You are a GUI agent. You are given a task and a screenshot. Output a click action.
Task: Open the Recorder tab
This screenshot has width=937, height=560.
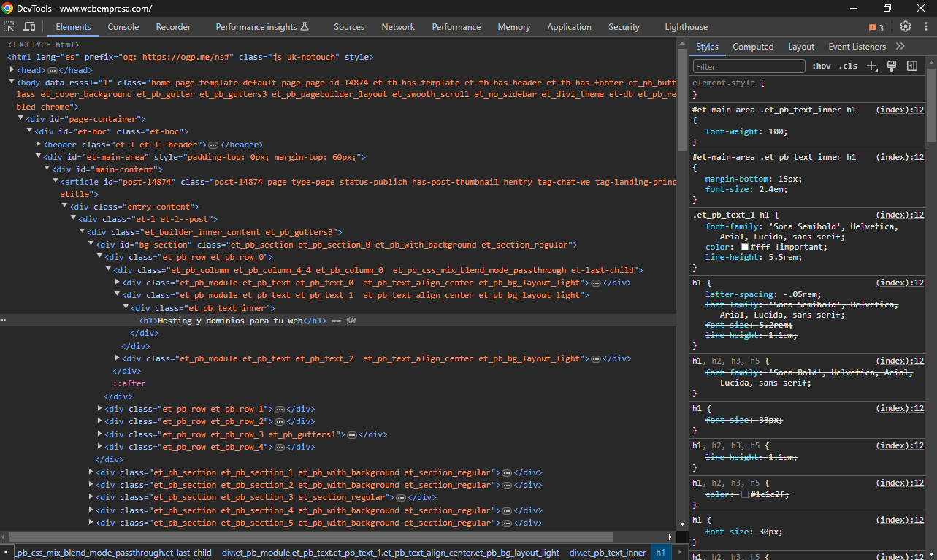173,27
